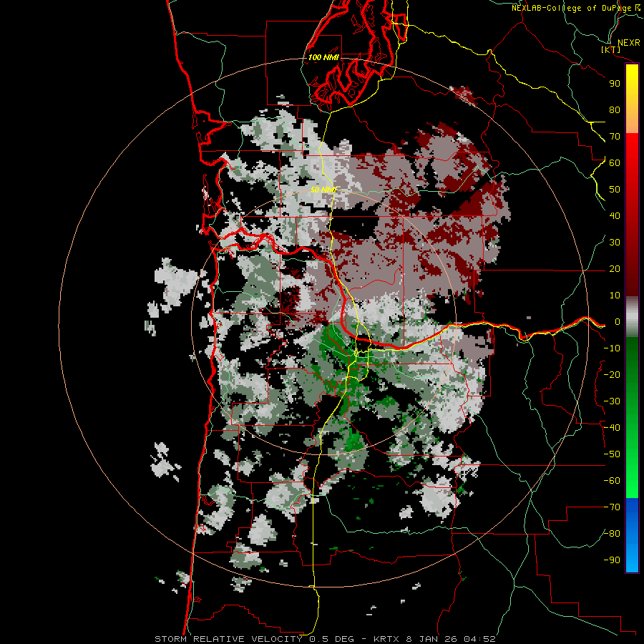Viewport: 644px width, 644px height.
Task: Select the 90 knot scale value
Action: (615, 84)
